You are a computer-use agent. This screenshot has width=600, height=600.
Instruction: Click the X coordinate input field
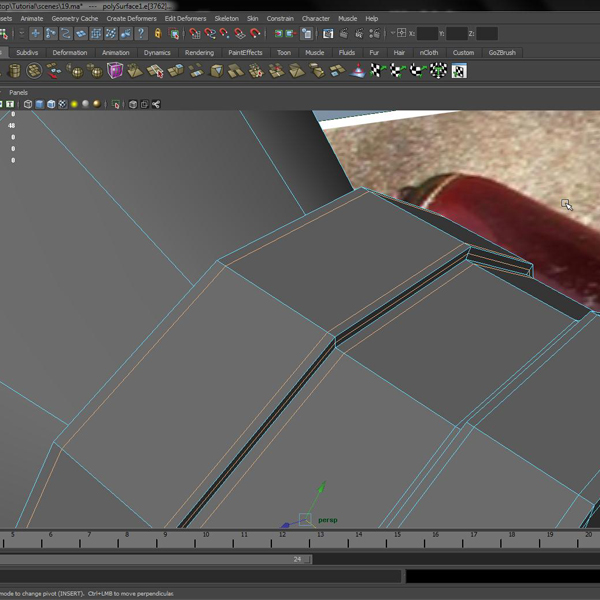tap(427, 34)
